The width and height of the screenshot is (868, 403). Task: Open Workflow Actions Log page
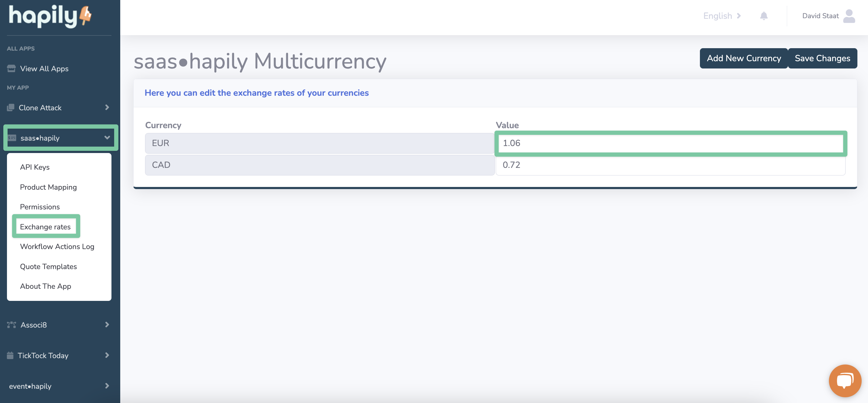57,247
